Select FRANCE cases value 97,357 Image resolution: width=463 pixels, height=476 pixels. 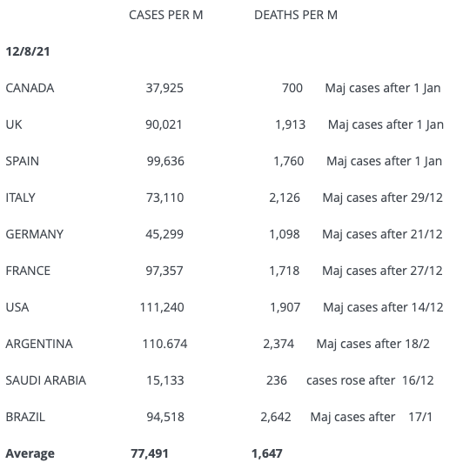point(164,271)
